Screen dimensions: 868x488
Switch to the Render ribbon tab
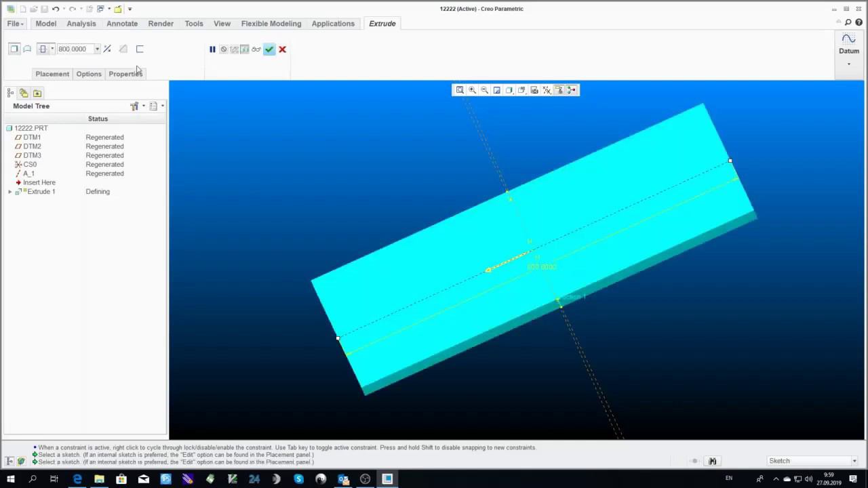pos(161,24)
